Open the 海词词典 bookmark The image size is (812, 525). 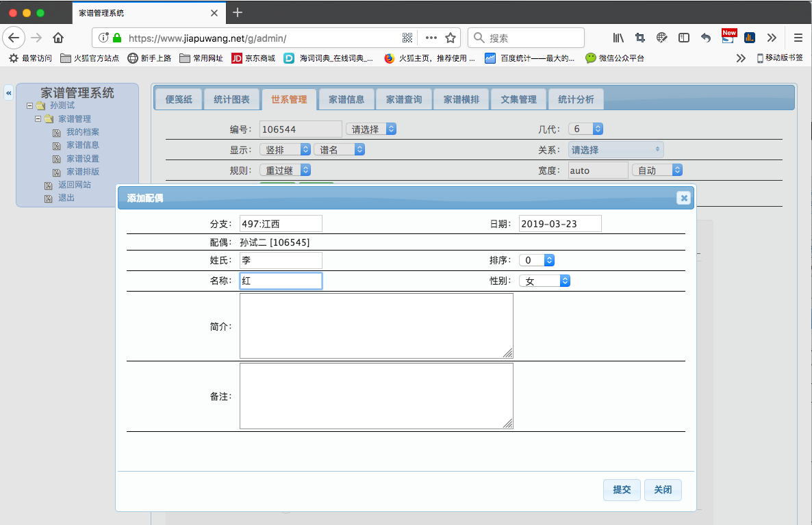(329, 58)
